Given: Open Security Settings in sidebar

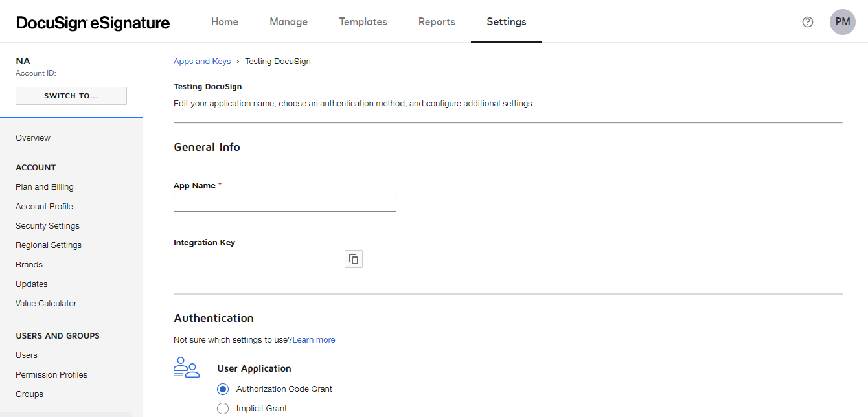Looking at the screenshot, I should click(47, 226).
